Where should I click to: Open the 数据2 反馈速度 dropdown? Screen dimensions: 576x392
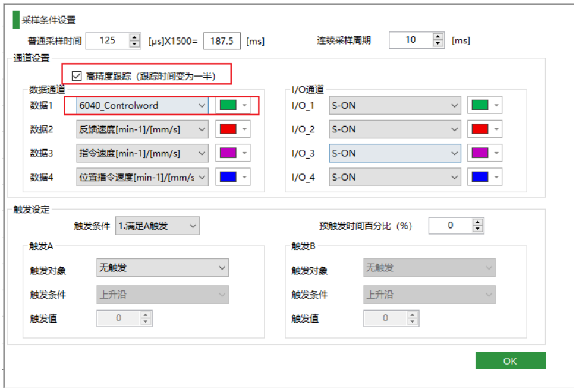coord(142,129)
